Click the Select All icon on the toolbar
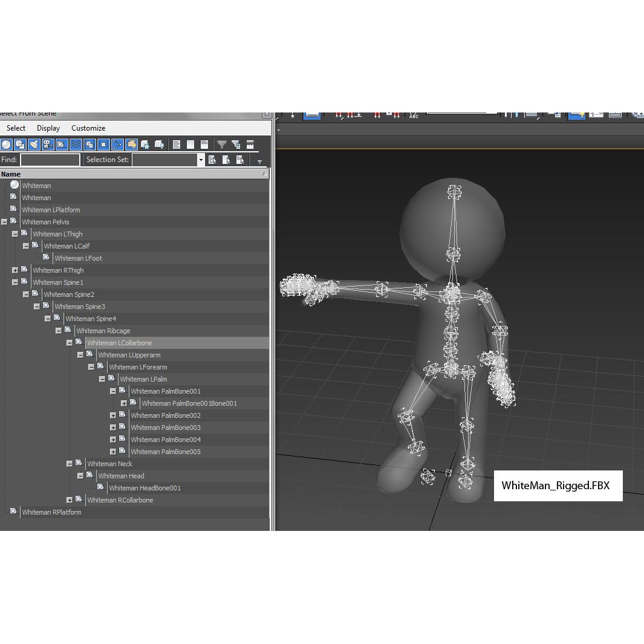This screenshot has width=644, height=644. (x=176, y=144)
